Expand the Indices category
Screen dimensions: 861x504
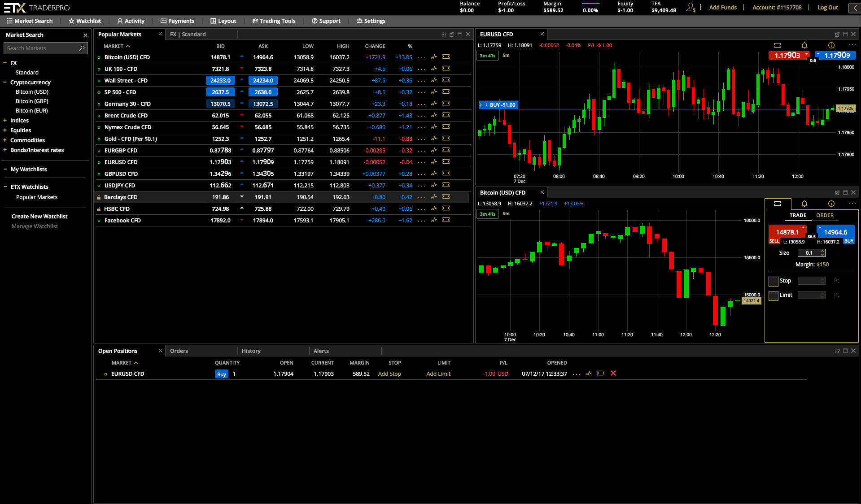pos(5,121)
